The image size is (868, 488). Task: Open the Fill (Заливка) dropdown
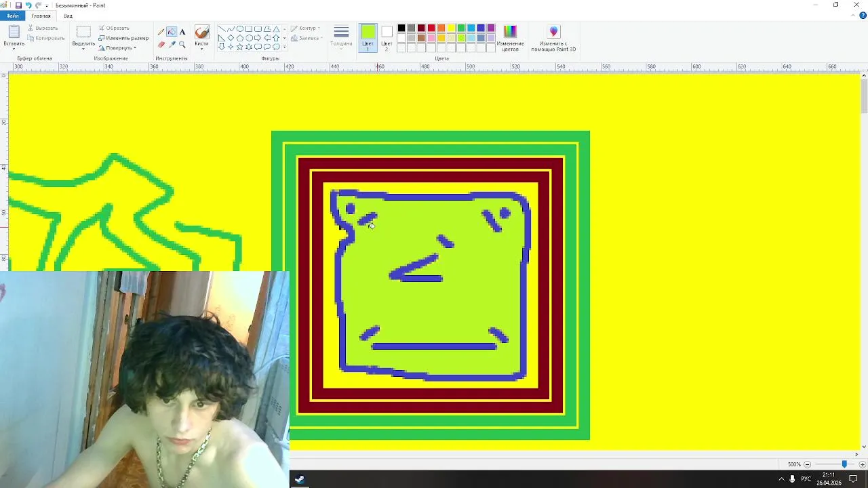tap(307, 39)
